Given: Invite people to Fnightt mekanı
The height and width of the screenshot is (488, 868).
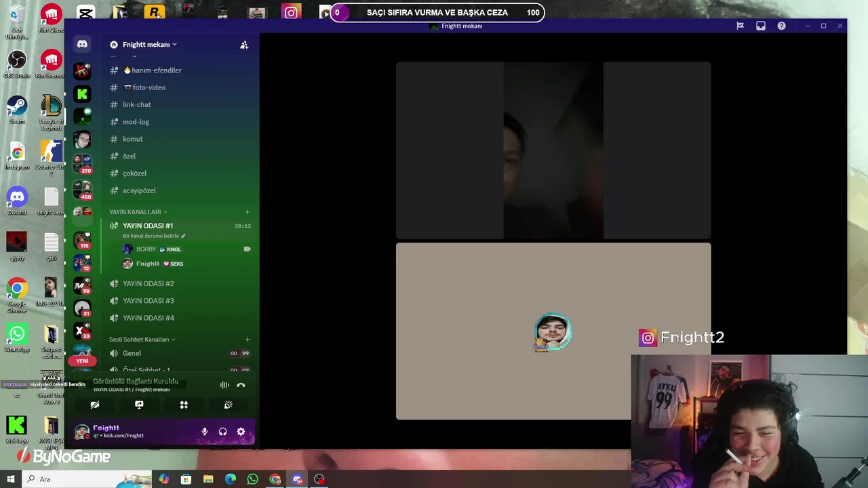Looking at the screenshot, I should [244, 45].
